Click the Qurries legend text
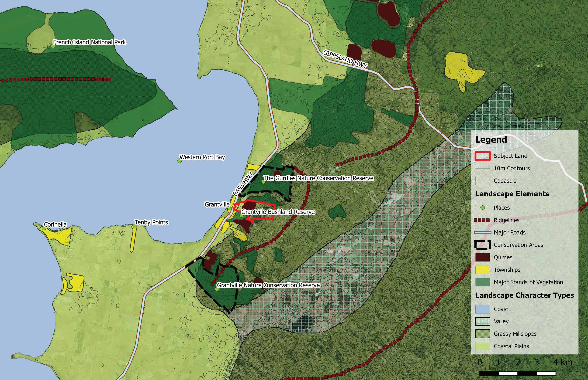Viewport: 588px width, 380px height. click(x=503, y=257)
